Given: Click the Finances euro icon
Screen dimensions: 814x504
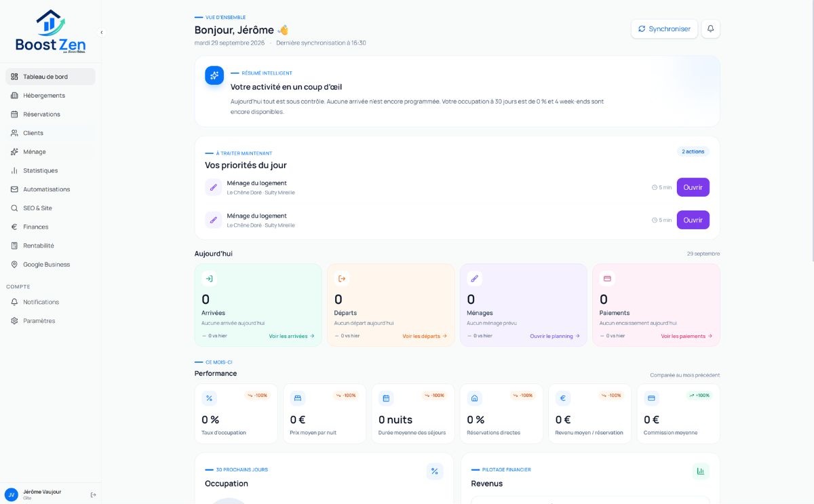Looking at the screenshot, I should click(14, 227).
